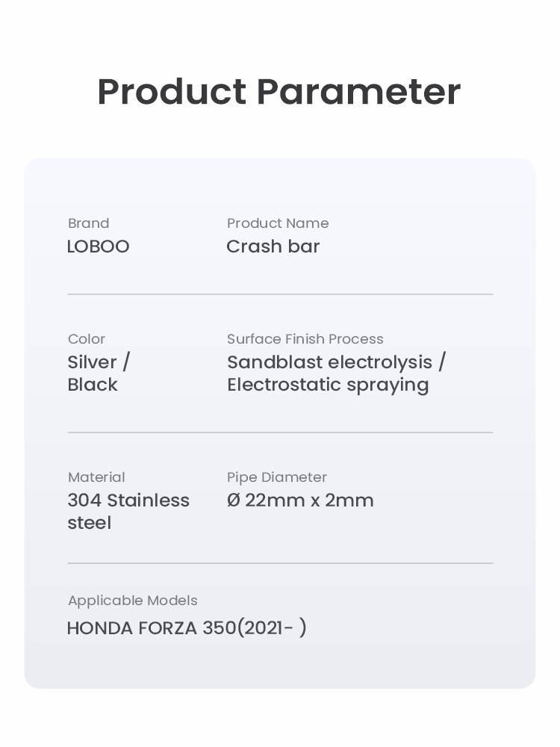Click the "Black" color value
The width and height of the screenshot is (560, 747).
point(93,385)
